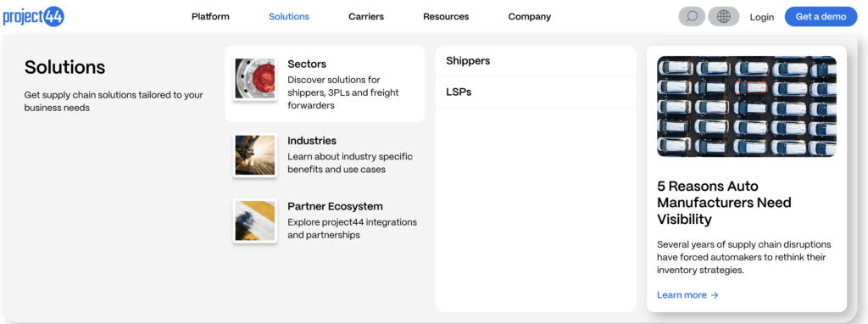Click the Sectors wheel thumbnail
Screen dimensions: 868x324
pos(254,79)
